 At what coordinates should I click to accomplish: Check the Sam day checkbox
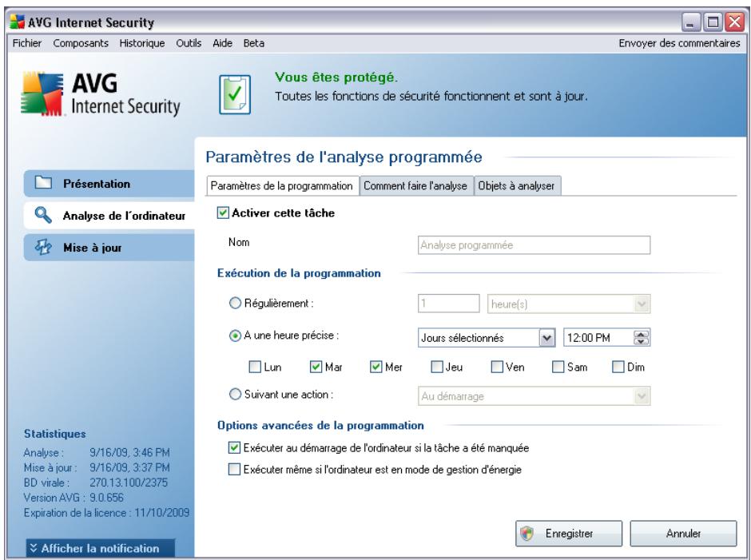coord(558,367)
